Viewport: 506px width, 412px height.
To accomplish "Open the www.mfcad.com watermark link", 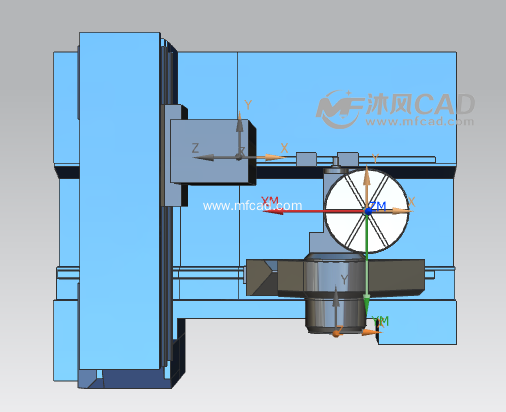I will click(x=252, y=206).
